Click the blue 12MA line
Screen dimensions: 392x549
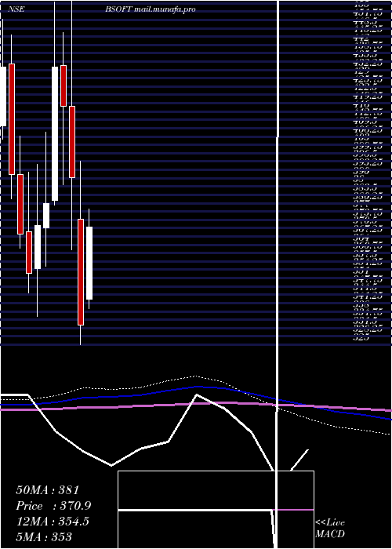[196, 387]
